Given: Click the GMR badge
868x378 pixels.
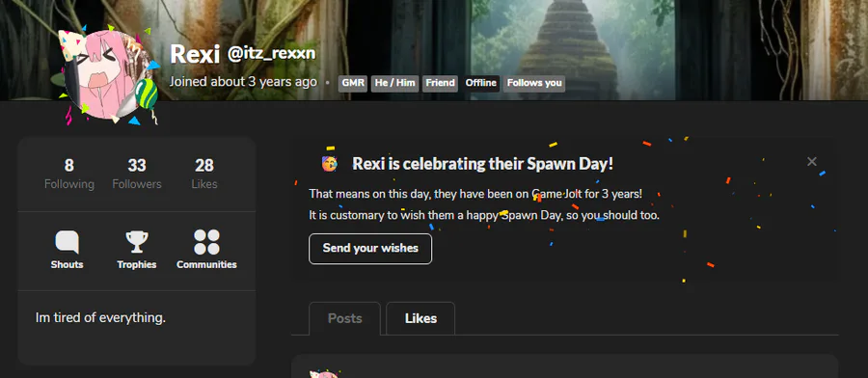Looking at the screenshot, I should pos(353,83).
